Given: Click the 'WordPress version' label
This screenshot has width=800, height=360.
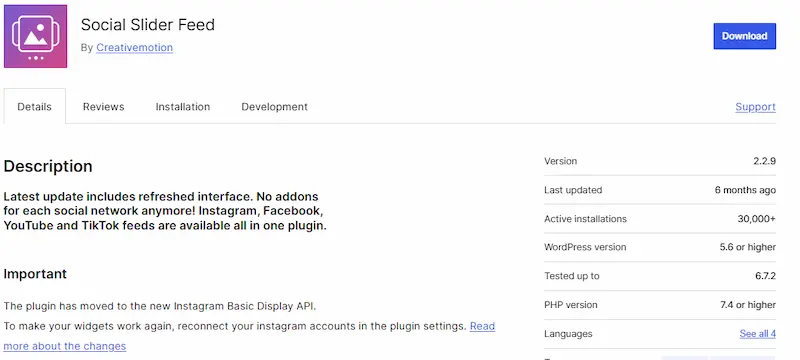Looking at the screenshot, I should click(585, 247).
